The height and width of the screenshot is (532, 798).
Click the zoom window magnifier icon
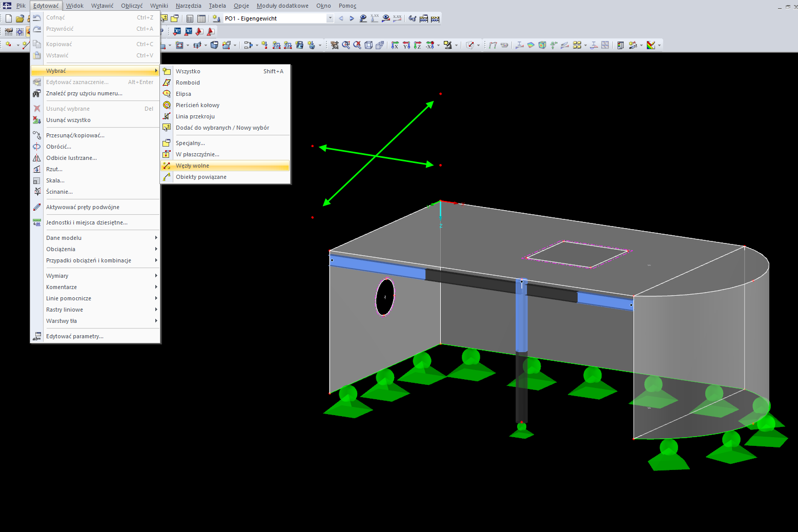pos(346,45)
